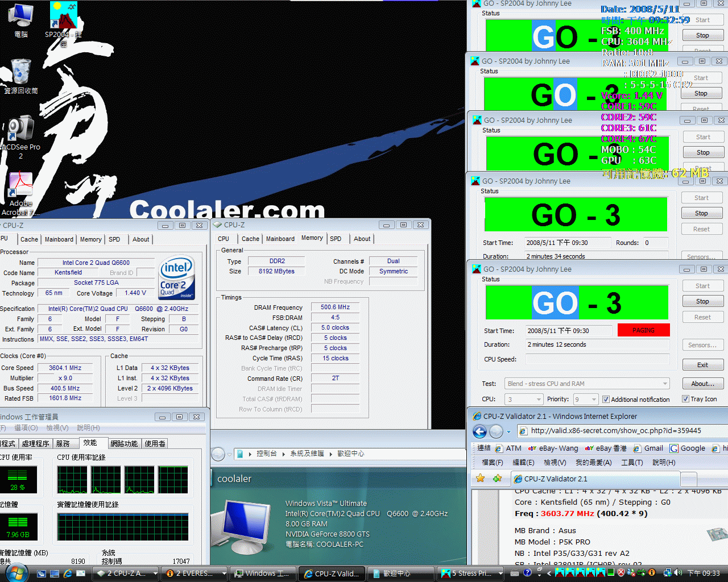
Task: Click the Exit button in SP2004
Action: coord(702,365)
